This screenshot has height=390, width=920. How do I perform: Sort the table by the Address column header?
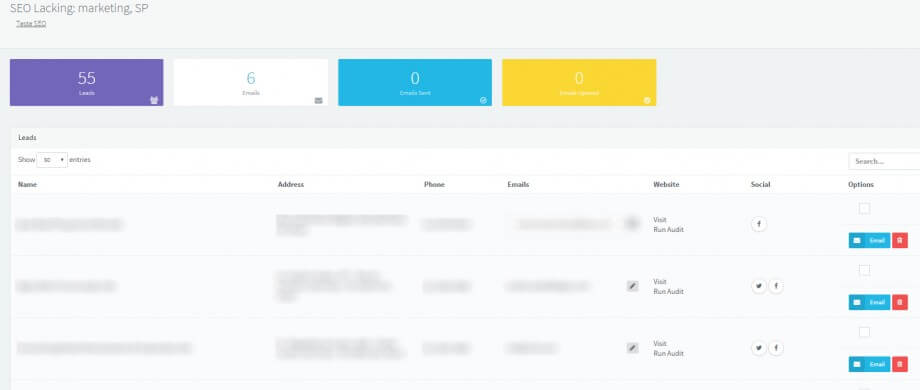tap(290, 184)
